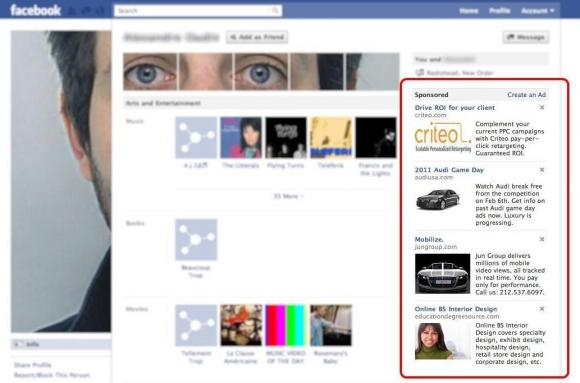
Task: Click the Radiohead, New Order mutual interests text
Action: point(460,73)
